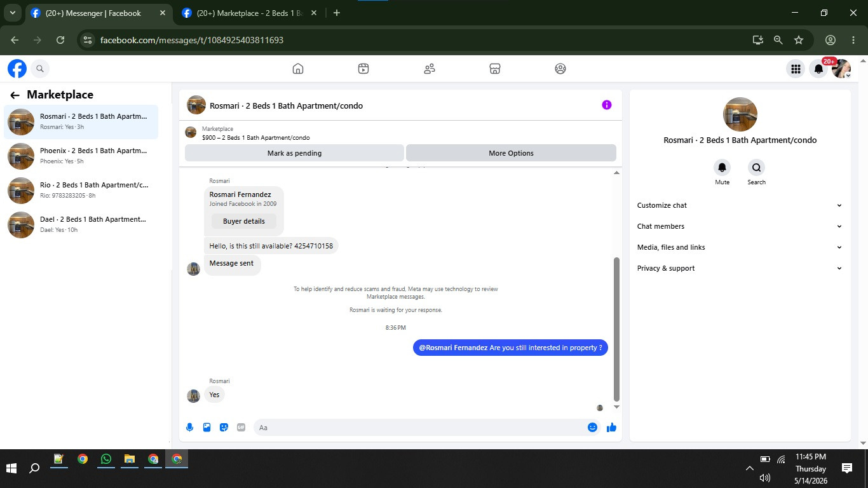The image size is (868, 488).
Task: Open site information icon in address bar
Action: click(x=88, y=40)
